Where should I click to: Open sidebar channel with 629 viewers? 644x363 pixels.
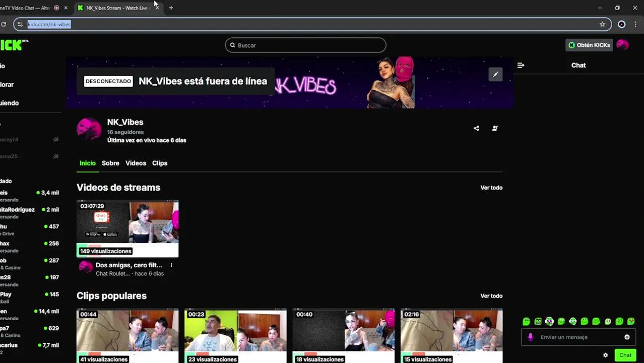coord(29,332)
